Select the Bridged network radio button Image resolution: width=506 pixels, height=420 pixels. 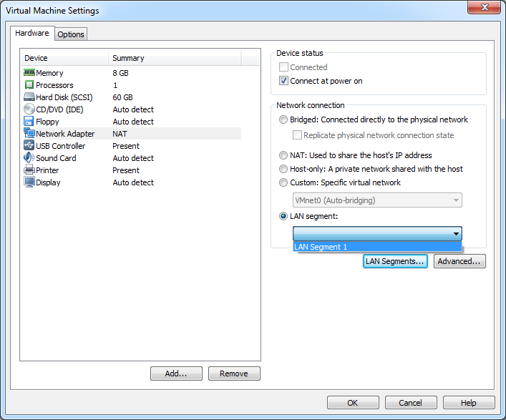pos(284,119)
